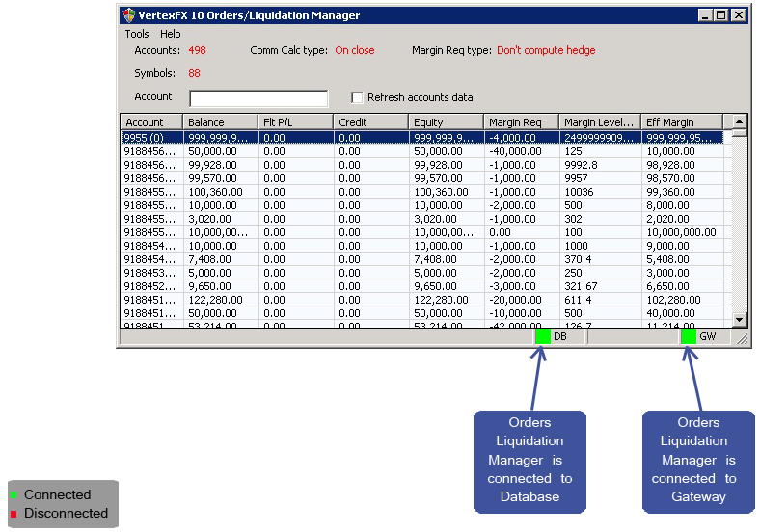Click Margin Level value 10036

click(x=579, y=192)
